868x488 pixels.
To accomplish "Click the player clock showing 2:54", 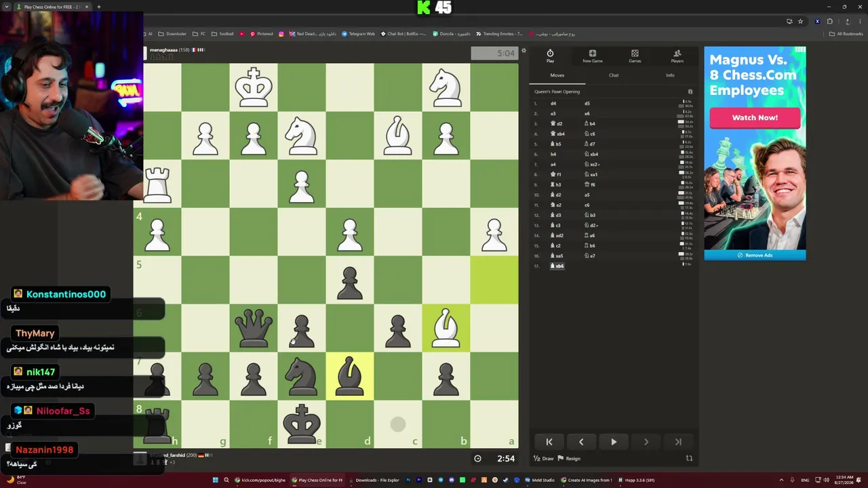I will point(505,459).
